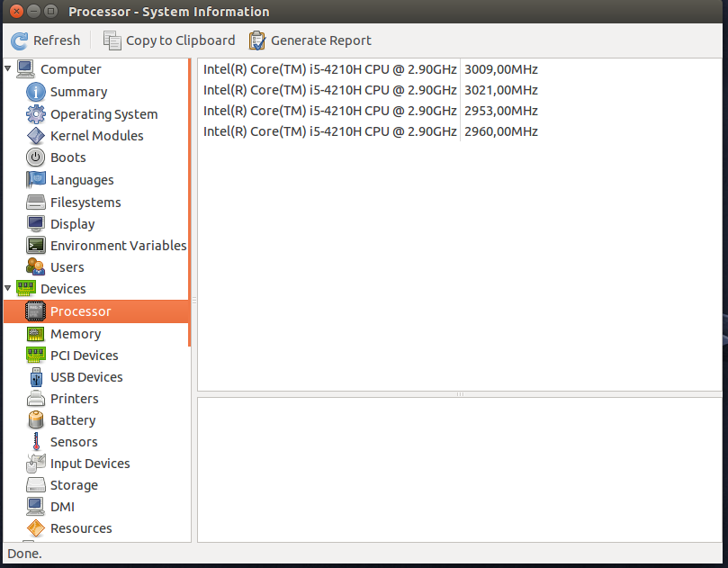Select the PCI Devices card icon

pos(36,355)
